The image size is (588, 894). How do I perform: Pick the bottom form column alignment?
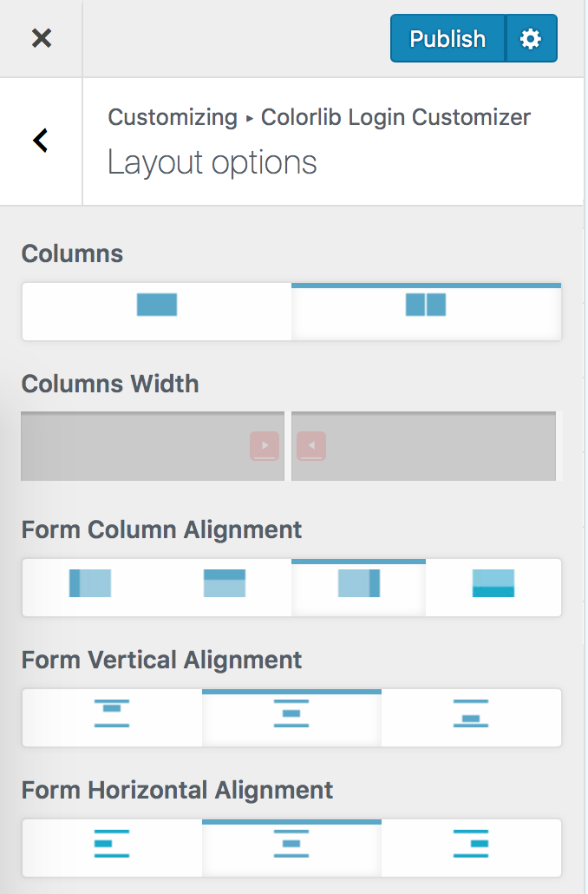(x=493, y=588)
